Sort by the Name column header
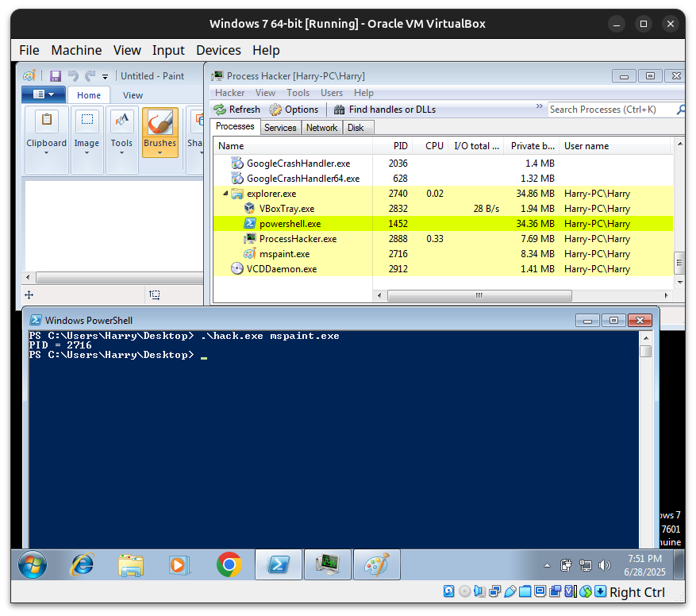The image size is (696, 616). (293, 146)
